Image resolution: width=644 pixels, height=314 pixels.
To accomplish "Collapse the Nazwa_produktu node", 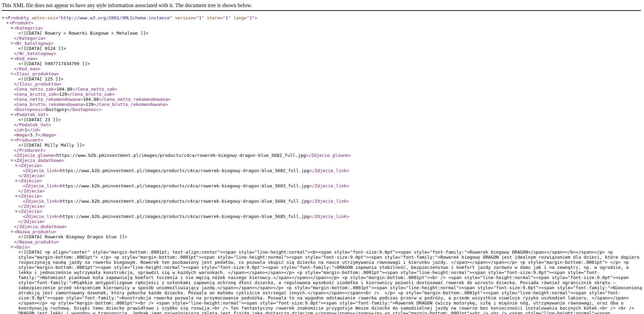I will [x=12, y=232].
